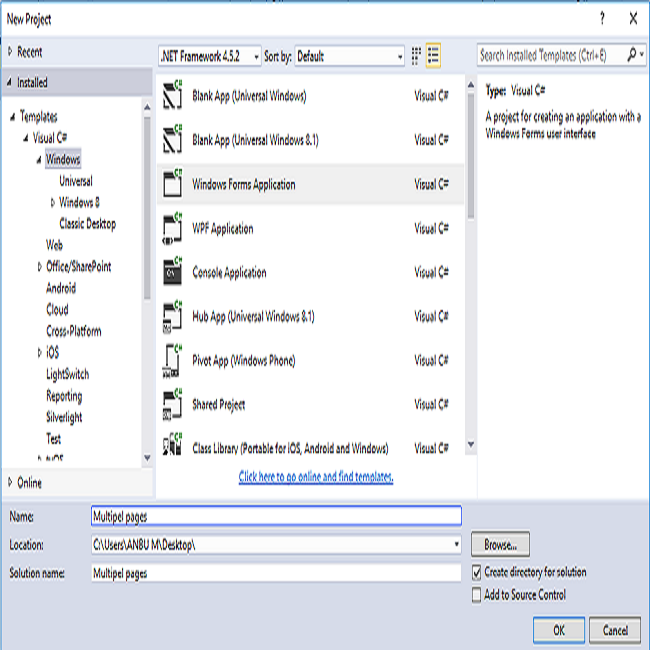Select the Console Application icon
Screen dimensions: 650x650
171,273
